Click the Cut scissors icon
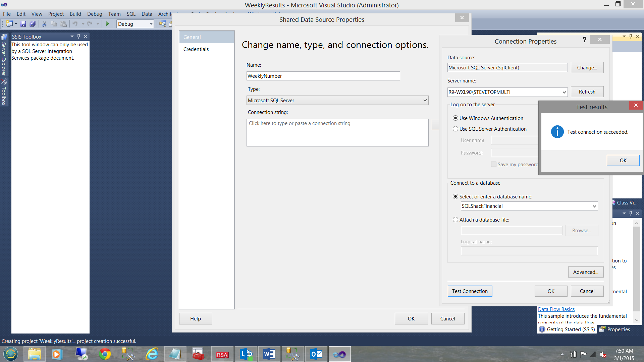Image resolution: width=644 pixels, height=362 pixels. pos(44,24)
